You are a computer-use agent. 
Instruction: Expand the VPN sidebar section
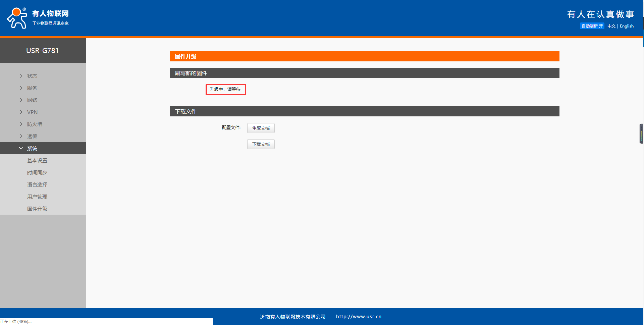[32, 112]
